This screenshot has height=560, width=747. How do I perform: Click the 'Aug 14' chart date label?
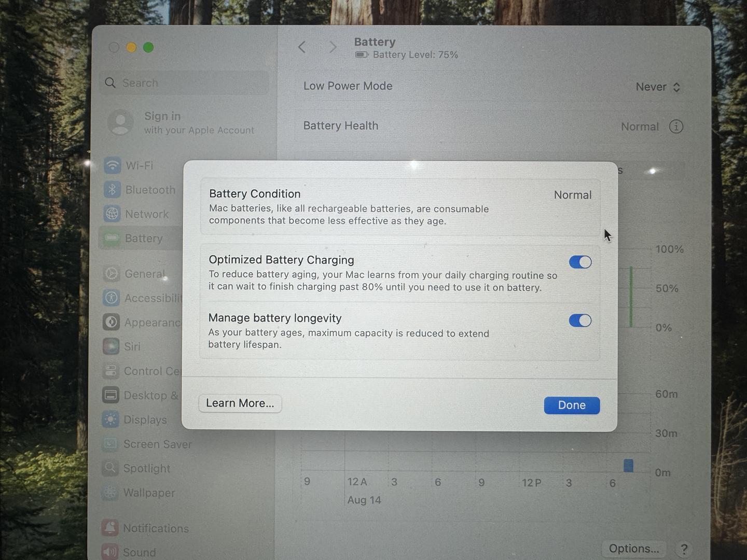coord(364,500)
